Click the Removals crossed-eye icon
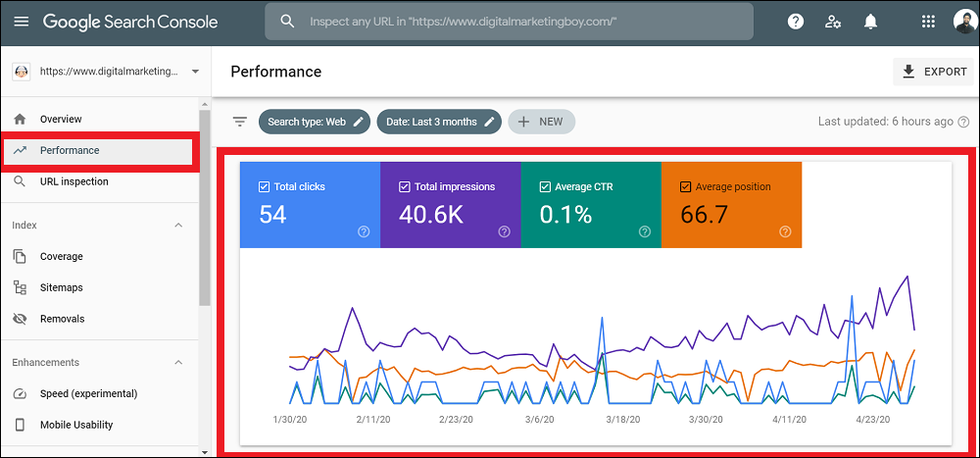 pos(20,319)
